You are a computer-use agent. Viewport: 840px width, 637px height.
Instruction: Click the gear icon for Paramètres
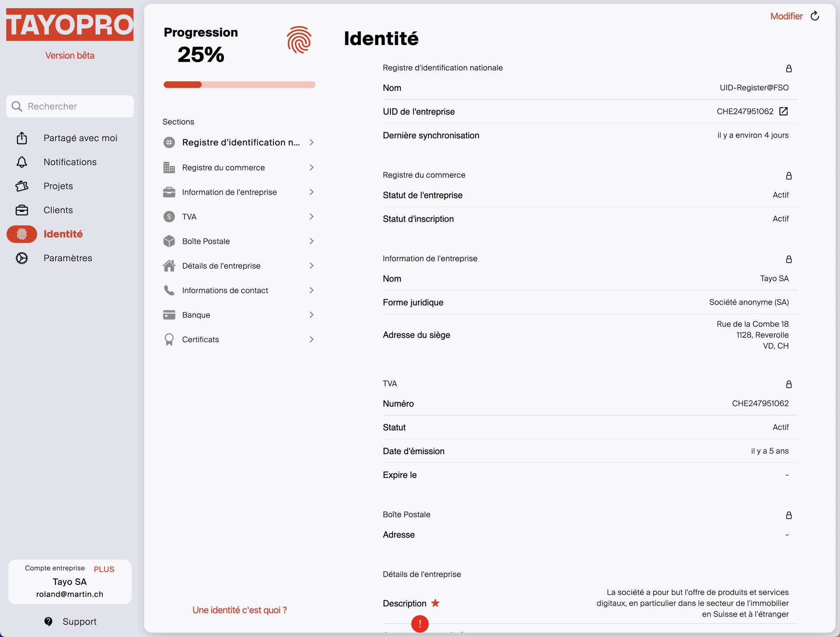click(x=22, y=259)
